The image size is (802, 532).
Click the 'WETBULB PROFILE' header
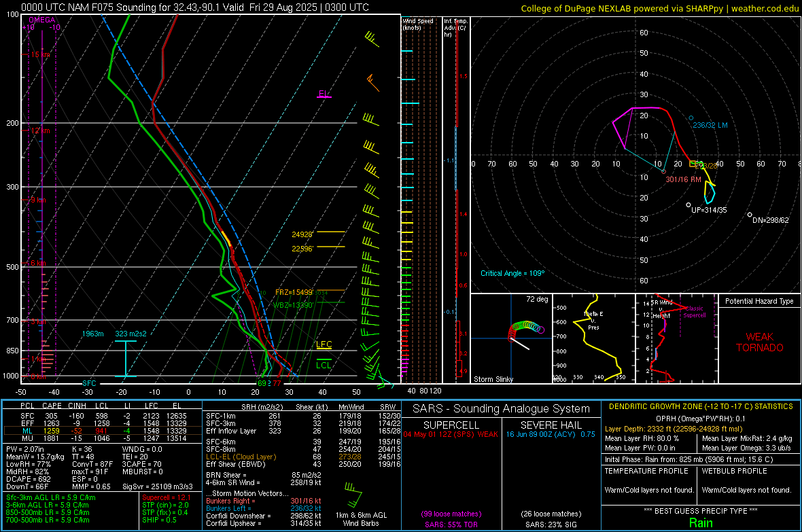(735, 471)
